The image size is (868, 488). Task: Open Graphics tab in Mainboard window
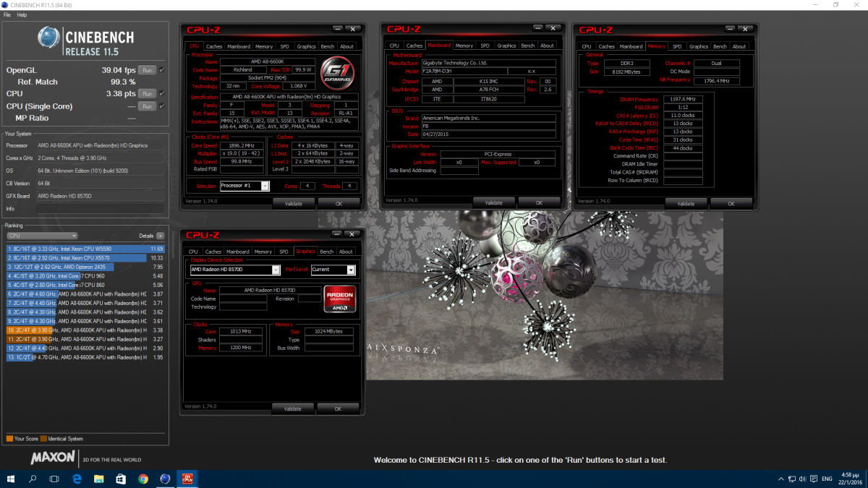pos(506,46)
